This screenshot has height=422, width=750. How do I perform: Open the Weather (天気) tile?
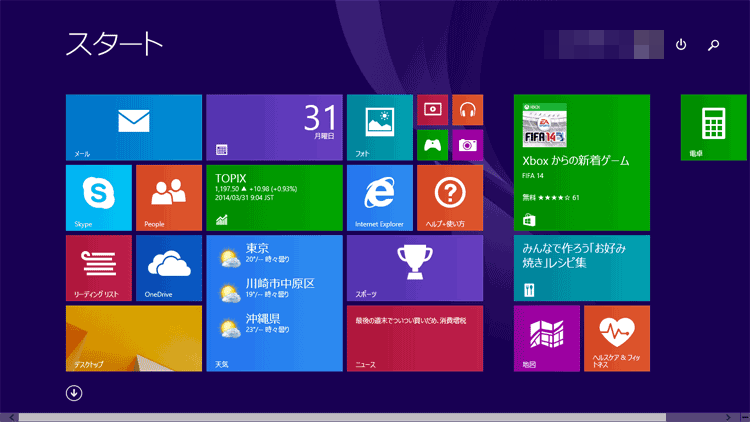(x=275, y=303)
